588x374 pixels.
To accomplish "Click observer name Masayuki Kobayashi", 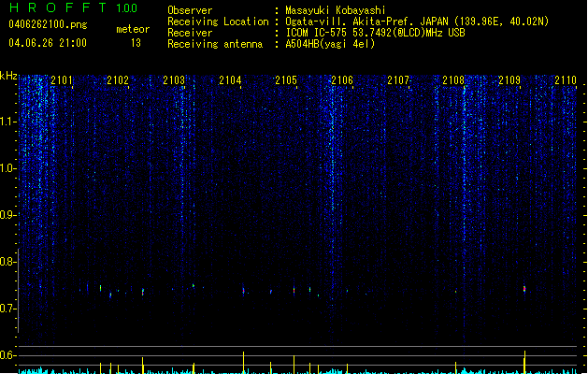I will click(336, 10).
